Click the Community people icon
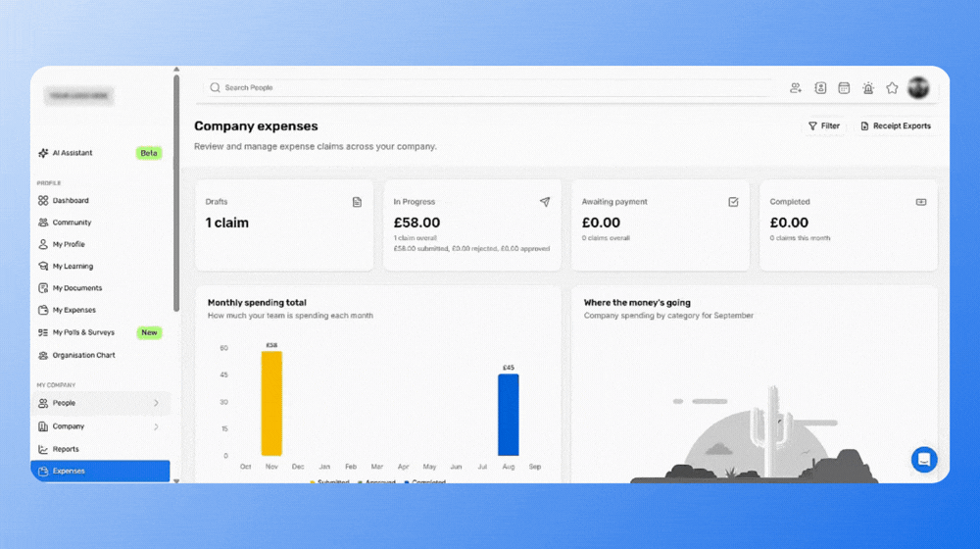 pos(43,223)
